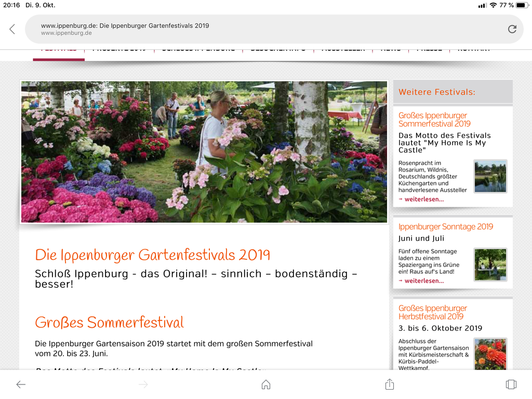Open Ippenburger Sonntage 2019 link

(445, 227)
